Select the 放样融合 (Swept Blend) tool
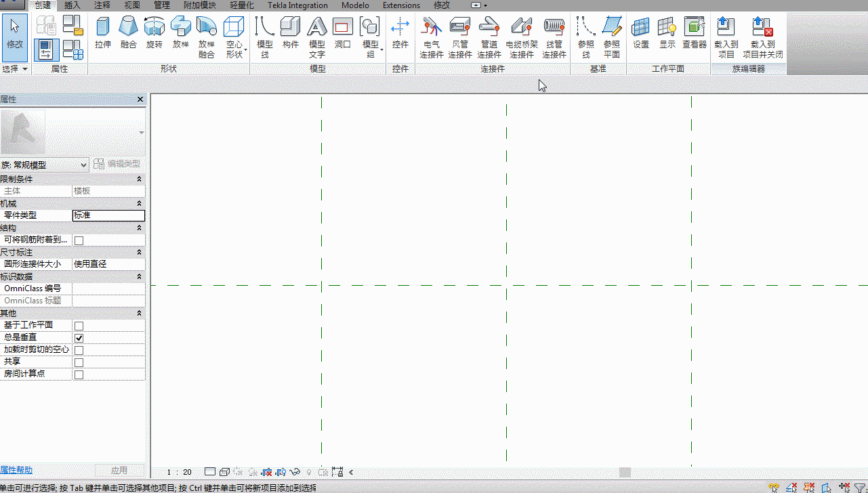This screenshot has height=493, width=868. (x=206, y=37)
